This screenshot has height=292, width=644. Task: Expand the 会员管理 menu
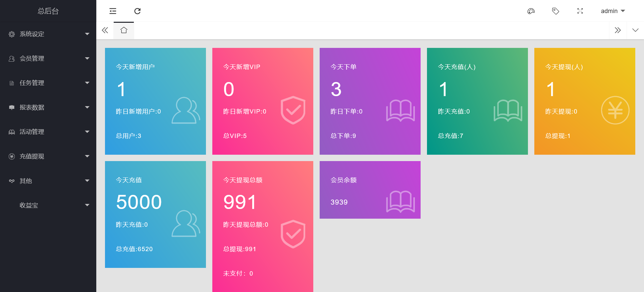pos(48,59)
